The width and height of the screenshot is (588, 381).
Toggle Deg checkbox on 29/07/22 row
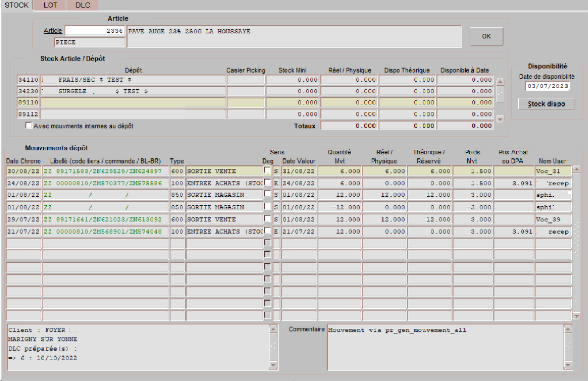(268, 218)
